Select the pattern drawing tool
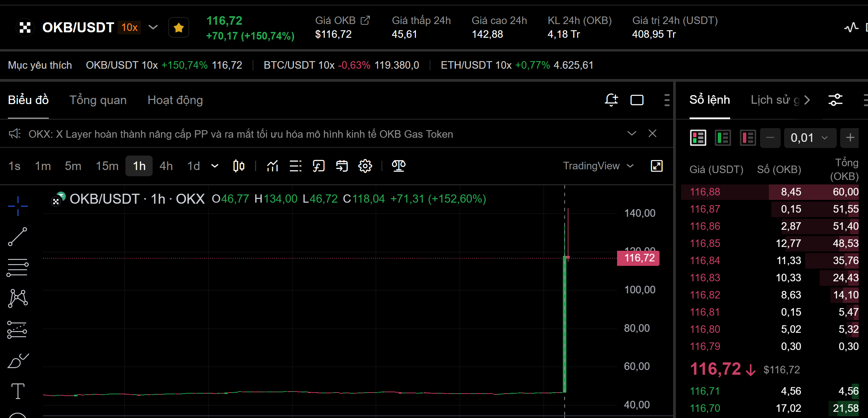This screenshot has width=868, height=418. 18,298
